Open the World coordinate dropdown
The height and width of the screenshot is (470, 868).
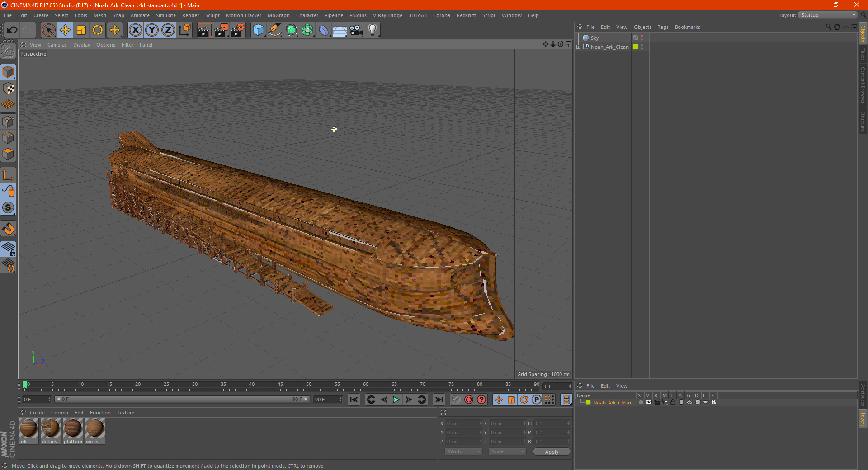tap(463, 451)
